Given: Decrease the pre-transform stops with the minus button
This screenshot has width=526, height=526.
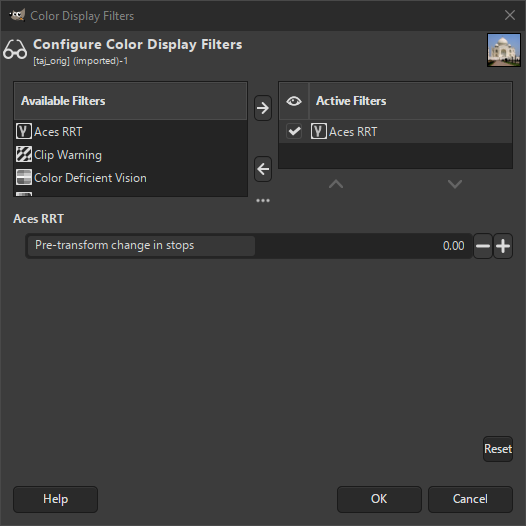Looking at the screenshot, I should (x=483, y=246).
